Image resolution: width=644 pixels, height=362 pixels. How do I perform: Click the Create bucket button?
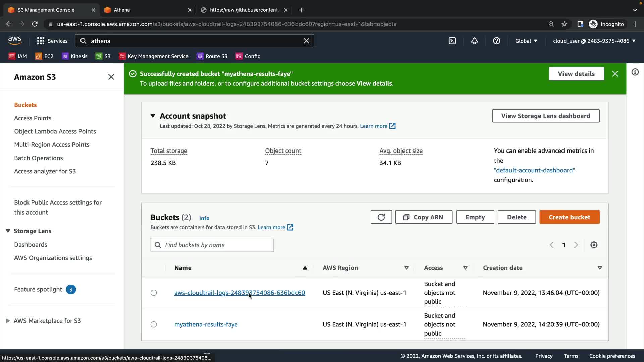(x=569, y=217)
